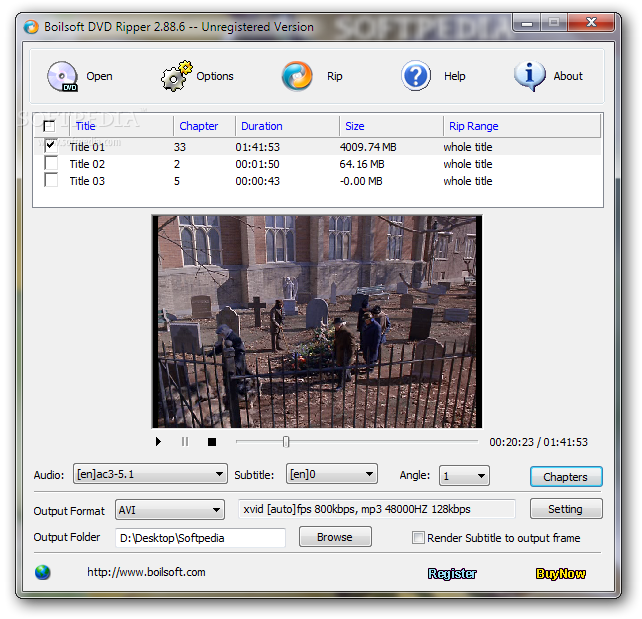Click the preview seek slider thumb
The image size is (642, 619).
point(286,442)
